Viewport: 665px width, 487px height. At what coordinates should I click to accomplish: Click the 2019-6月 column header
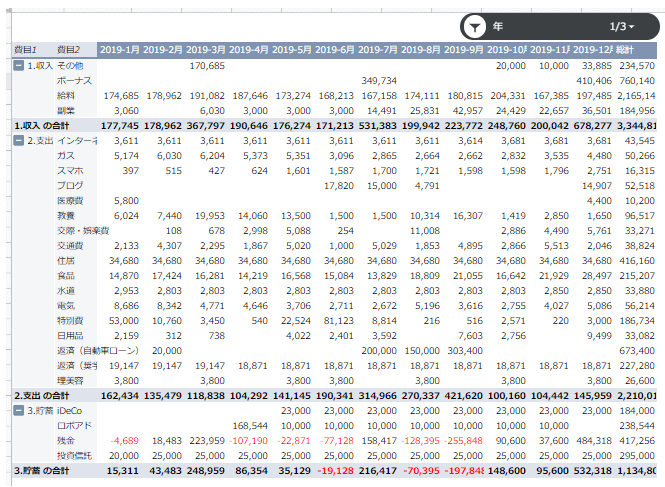coord(335,49)
